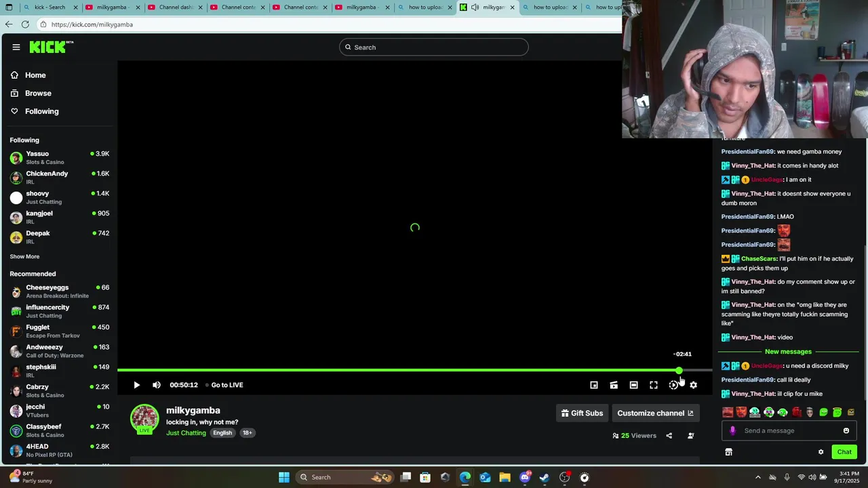
Task: Open Microsoft Store from the taskbar
Action: pos(425,477)
